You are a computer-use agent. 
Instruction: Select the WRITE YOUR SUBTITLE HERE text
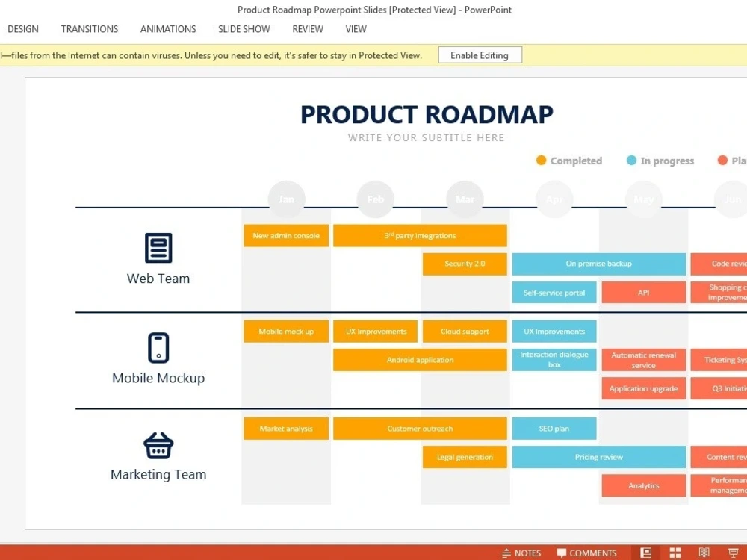426,137
